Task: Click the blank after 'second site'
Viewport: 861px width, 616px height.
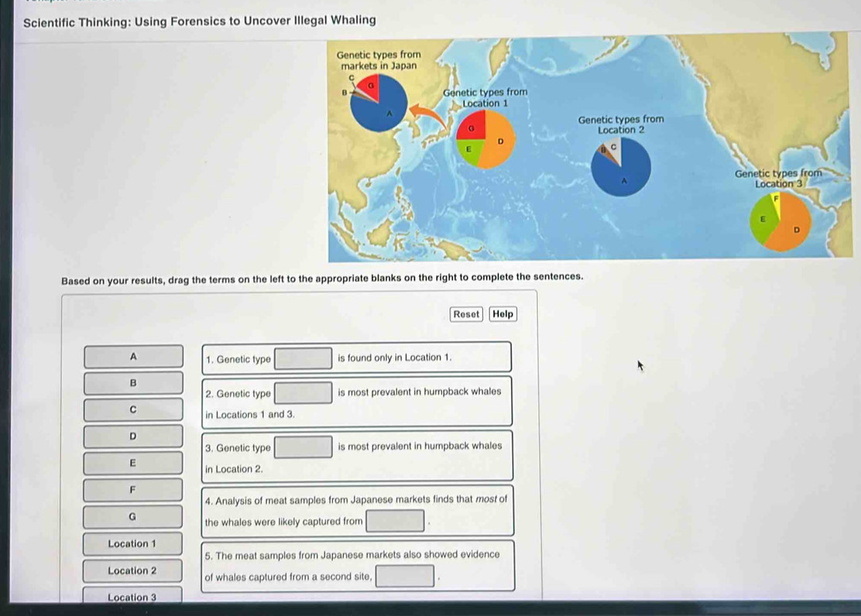Action: click(406, 577)
